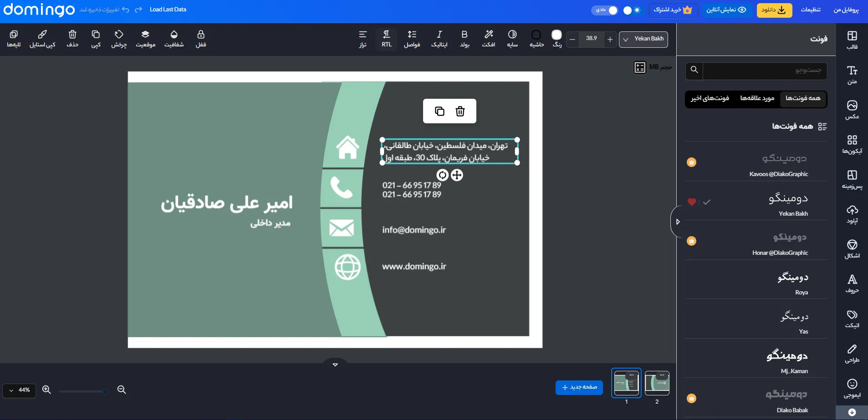The width and height of the screenshot is (868, 420).
Task: Expand more sidebar items with down arrow
Action: click(852, 412)
